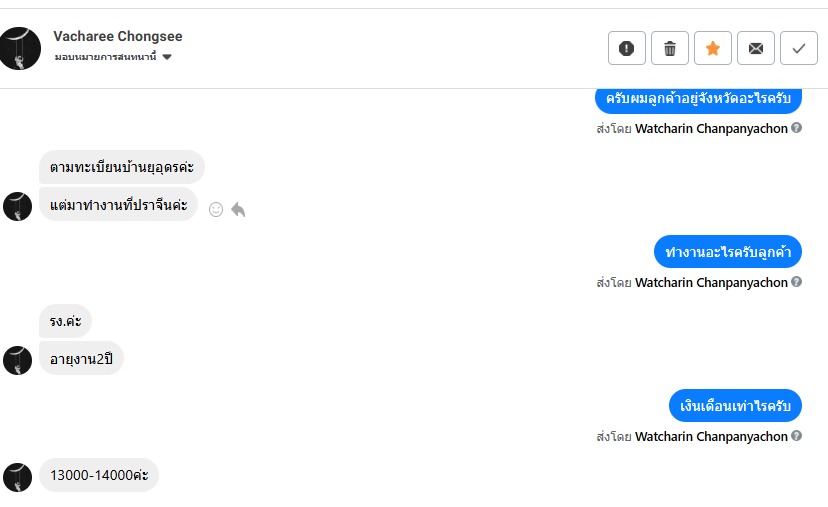Add an emoji reaction to แต่มาทำงานที่ปราจีนค่ะ

tap(215, 210)
